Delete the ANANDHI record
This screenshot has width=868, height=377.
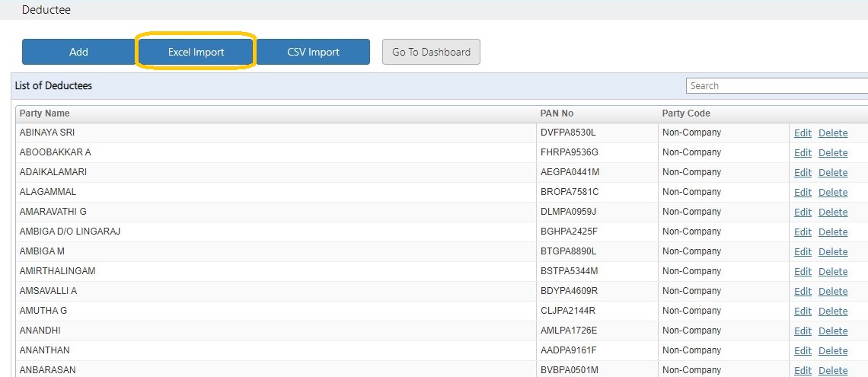click(833, 331)
